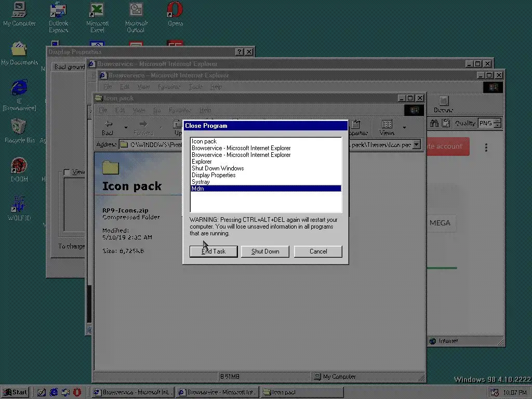Switch to Icon pack taskbar button
Viewport: 532px width, 399px height.
click(302, 392)
